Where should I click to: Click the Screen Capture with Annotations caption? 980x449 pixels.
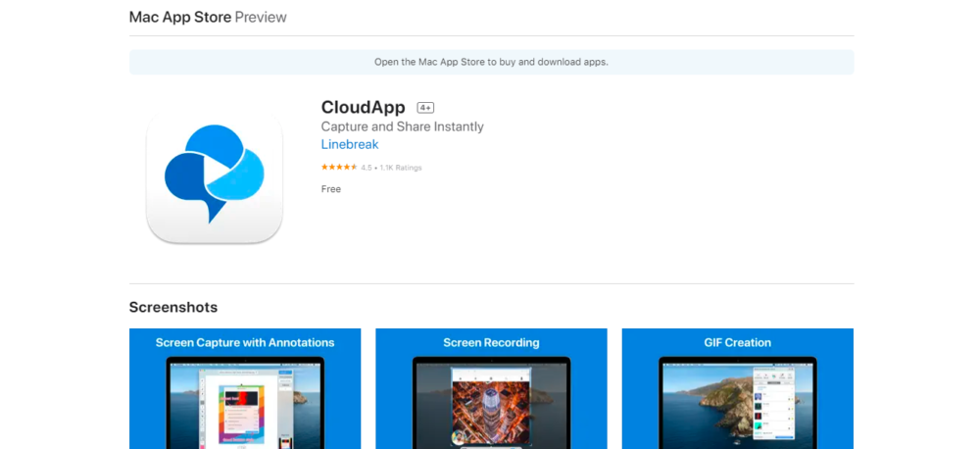pyautogui.click(x=245, y=343)
